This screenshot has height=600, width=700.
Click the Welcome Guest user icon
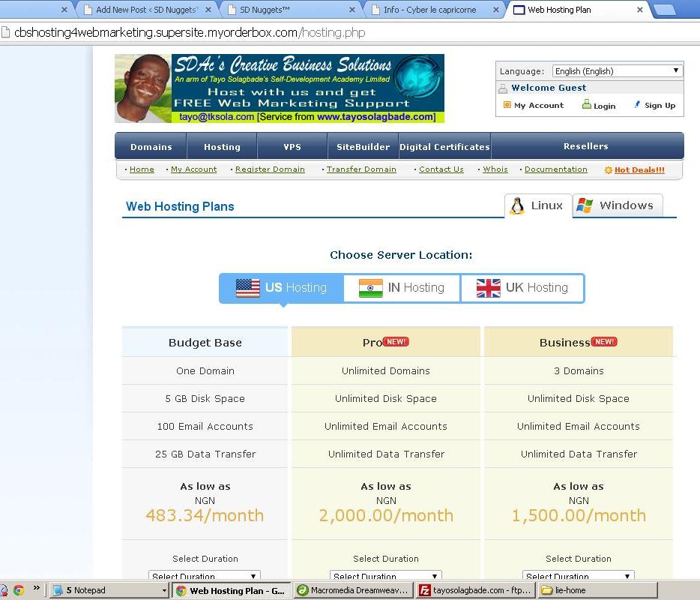503,88
